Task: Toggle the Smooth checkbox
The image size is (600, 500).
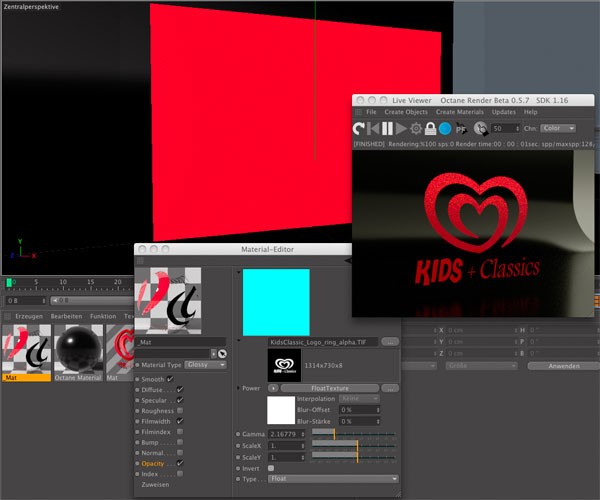Action: pos(170,379)
